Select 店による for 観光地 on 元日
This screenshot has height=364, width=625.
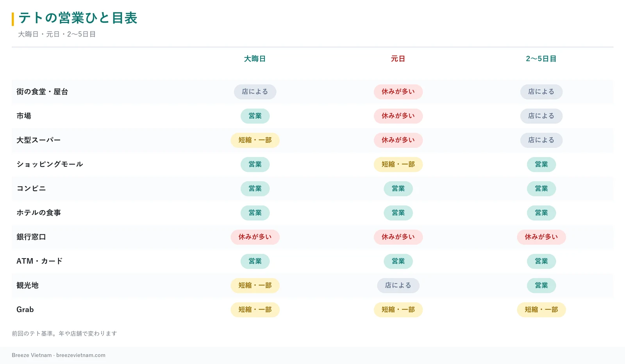tap(398, 285)
